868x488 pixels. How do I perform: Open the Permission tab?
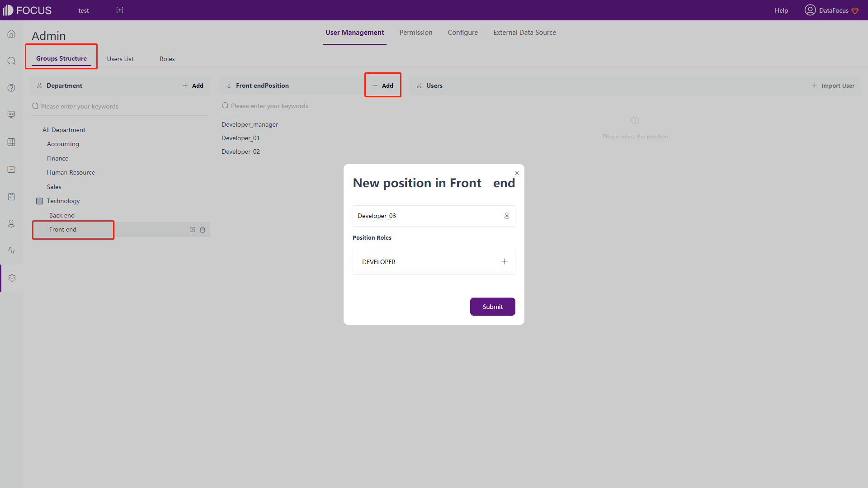[x=416, y=33]
